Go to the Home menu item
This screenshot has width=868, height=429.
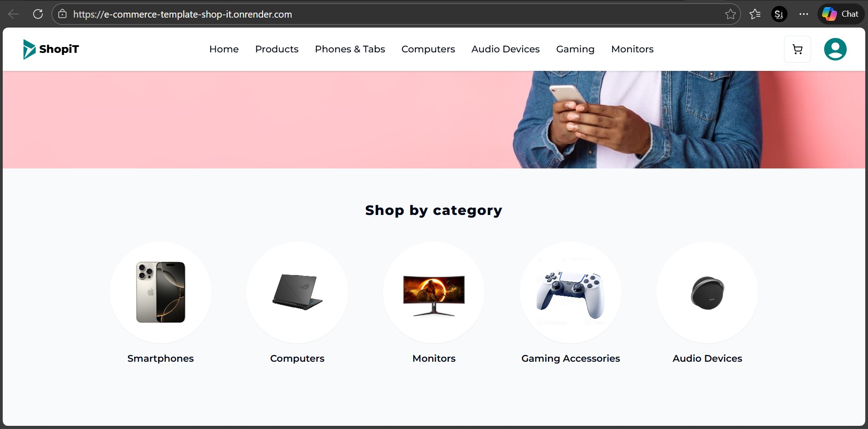click(224, 49)
